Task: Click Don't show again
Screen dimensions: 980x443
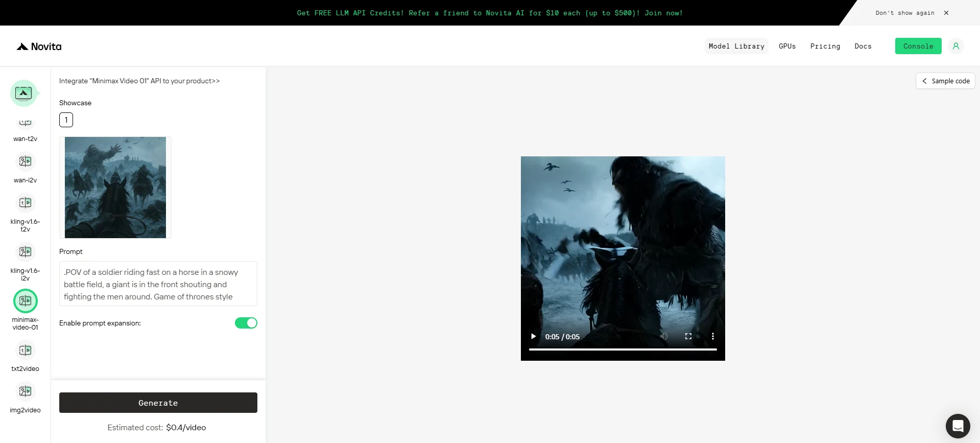Action: (x=905, y=13)
